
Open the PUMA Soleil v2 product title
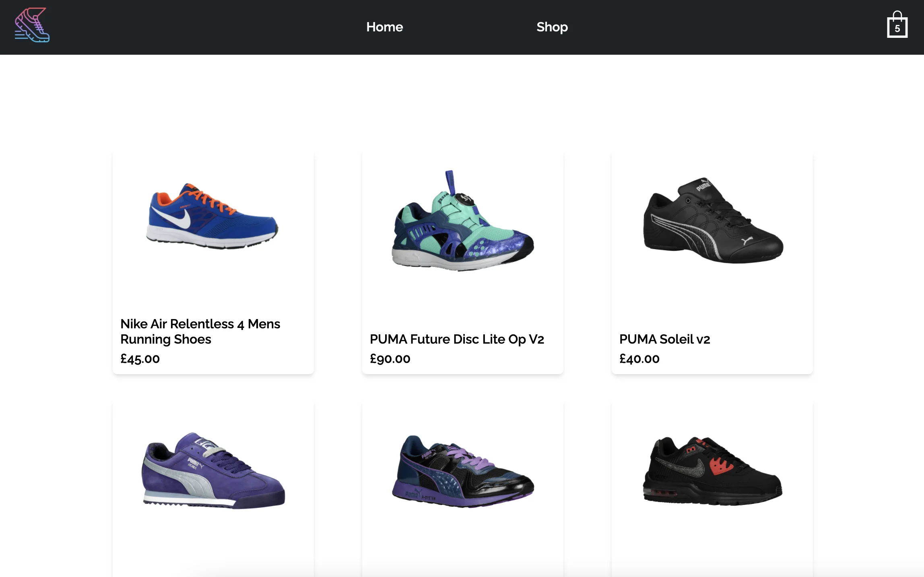[664, 339]
